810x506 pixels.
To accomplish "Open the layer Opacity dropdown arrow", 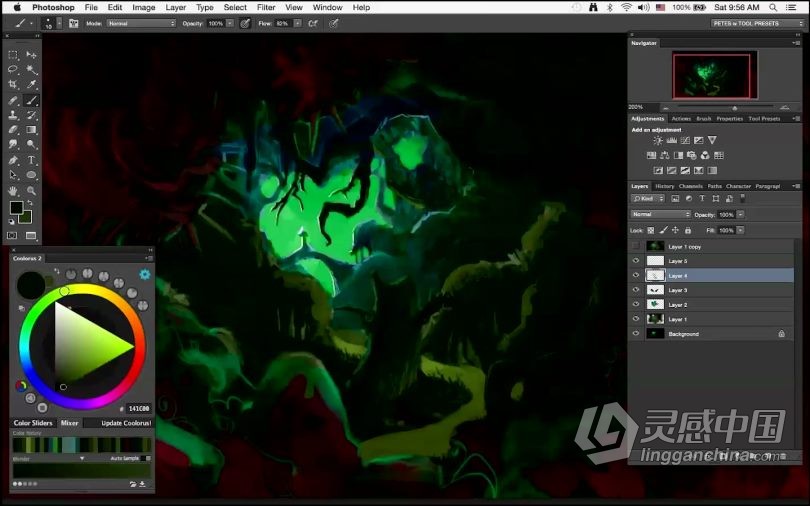I will (x=741, y=214).
